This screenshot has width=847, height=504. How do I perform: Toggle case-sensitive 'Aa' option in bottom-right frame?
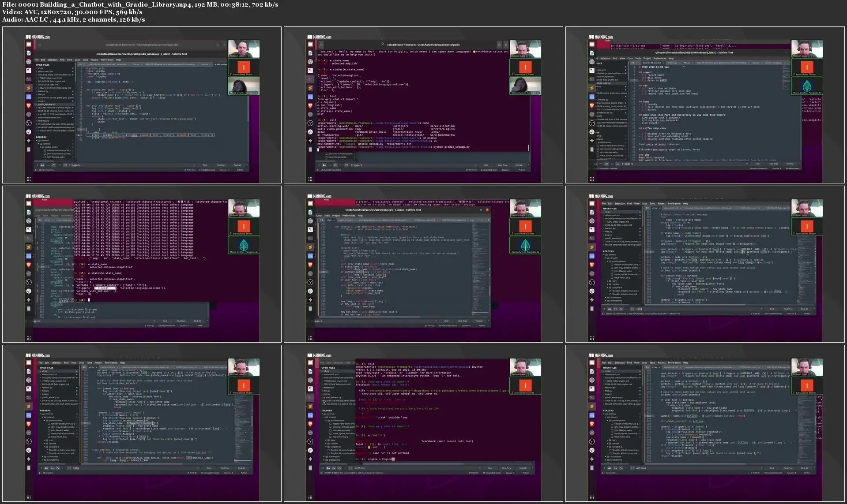coord(610,468)
